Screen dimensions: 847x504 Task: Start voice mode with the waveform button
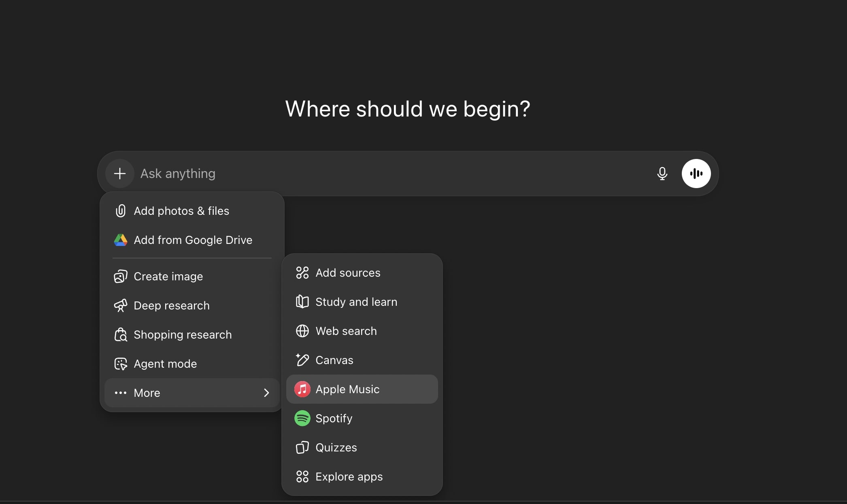(x=696, y=173)
